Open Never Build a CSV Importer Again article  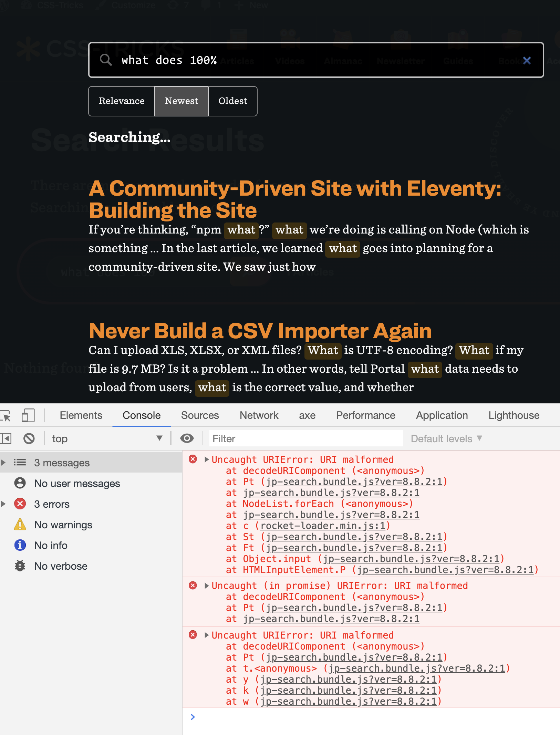pos(260,331)
